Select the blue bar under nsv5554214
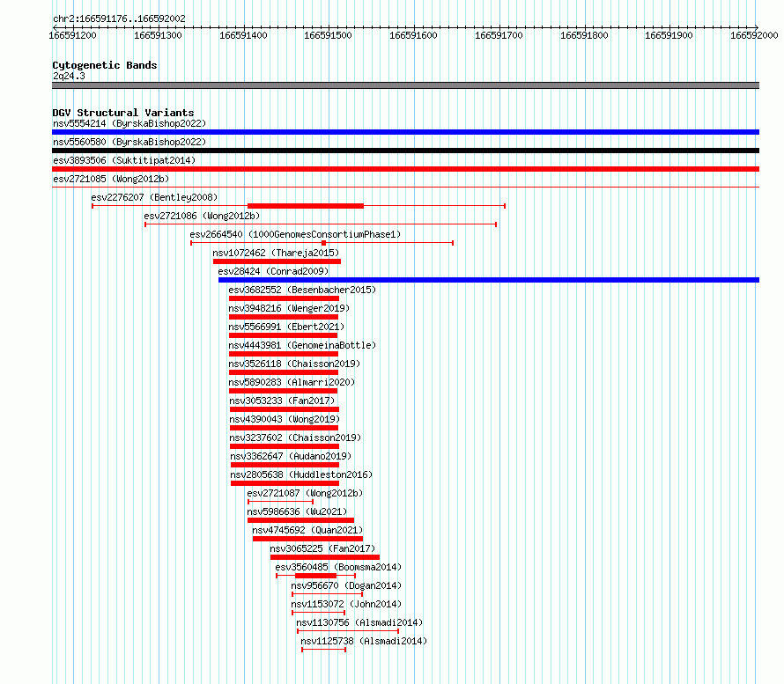Screen dimensions: 784x684 pos(405,132)
